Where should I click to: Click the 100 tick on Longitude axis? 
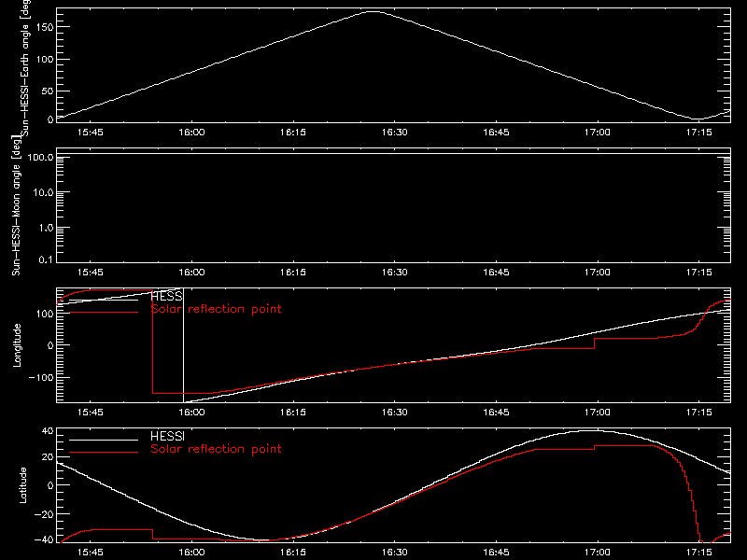click(x=45, y=314)
